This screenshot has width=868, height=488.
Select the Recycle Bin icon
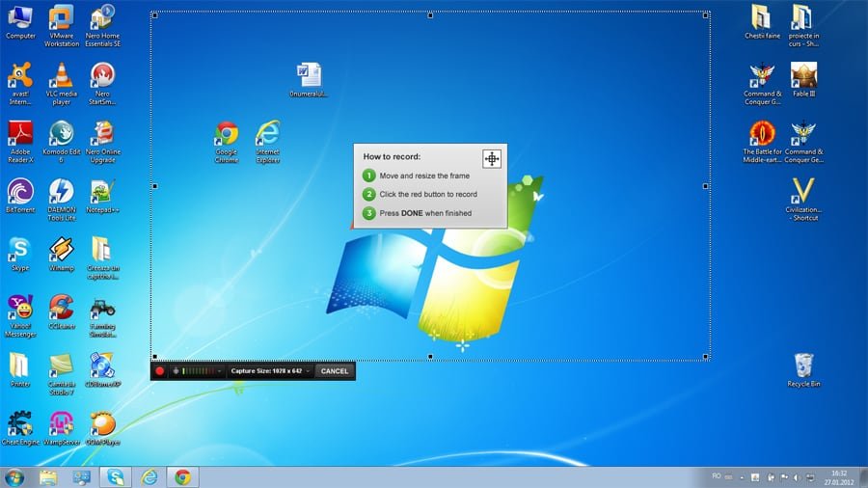pyautogui.click(x=803, y=370)
